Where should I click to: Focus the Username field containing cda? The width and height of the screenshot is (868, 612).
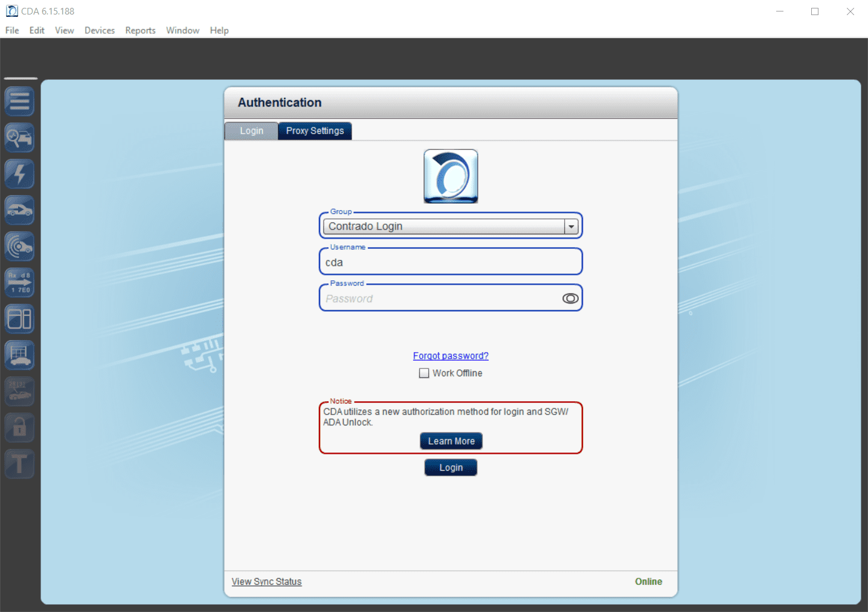(x=451, y=262)
